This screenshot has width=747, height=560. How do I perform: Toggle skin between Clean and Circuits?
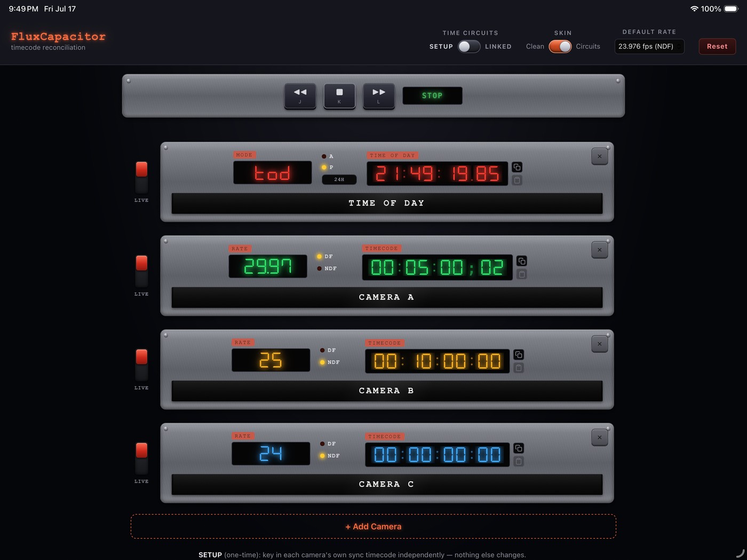click(x=560, y=46)
